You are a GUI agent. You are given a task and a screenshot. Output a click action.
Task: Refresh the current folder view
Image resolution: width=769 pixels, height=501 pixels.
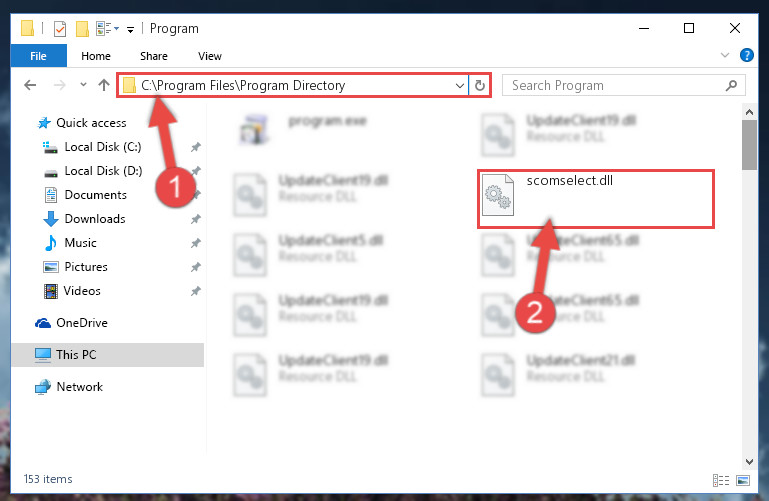[x=480, y=86]
